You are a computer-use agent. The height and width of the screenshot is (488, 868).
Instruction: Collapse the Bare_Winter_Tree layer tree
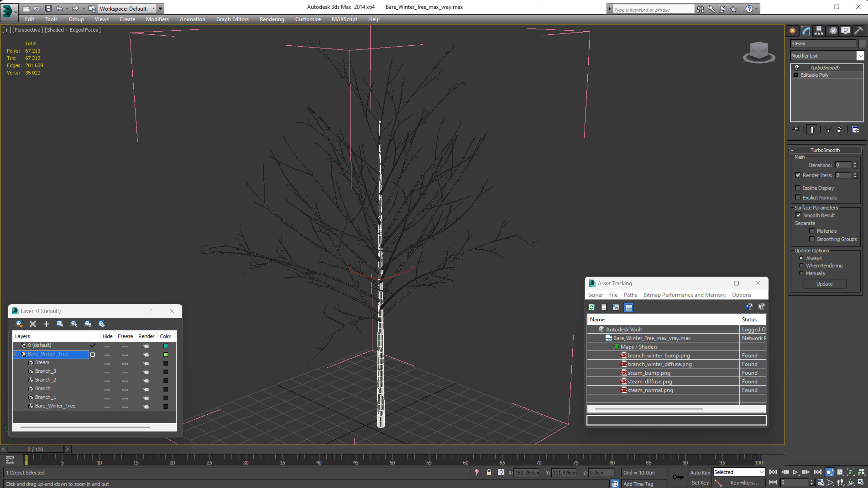click(16, 354)
